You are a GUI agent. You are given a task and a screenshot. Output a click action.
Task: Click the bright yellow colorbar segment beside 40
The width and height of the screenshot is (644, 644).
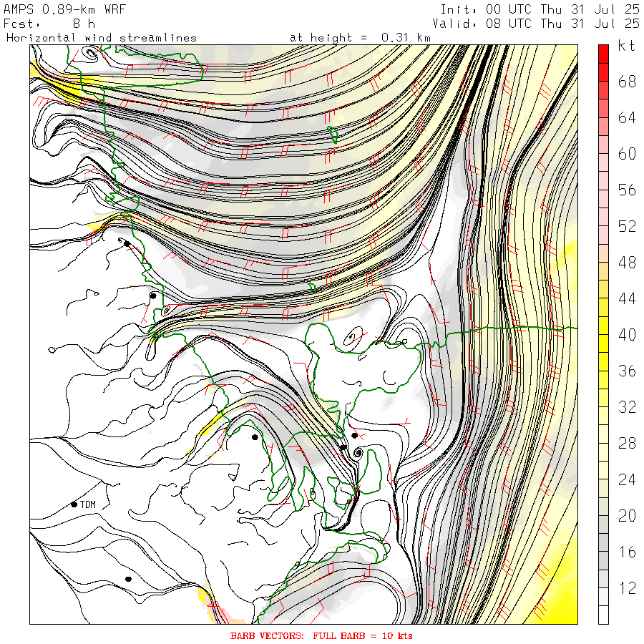[x=603, y=343]
